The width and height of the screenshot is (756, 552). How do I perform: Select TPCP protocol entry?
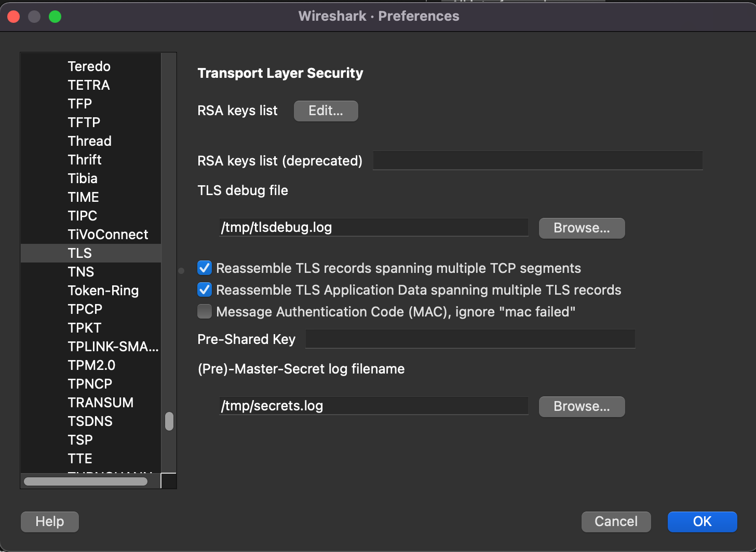(91, 309)
